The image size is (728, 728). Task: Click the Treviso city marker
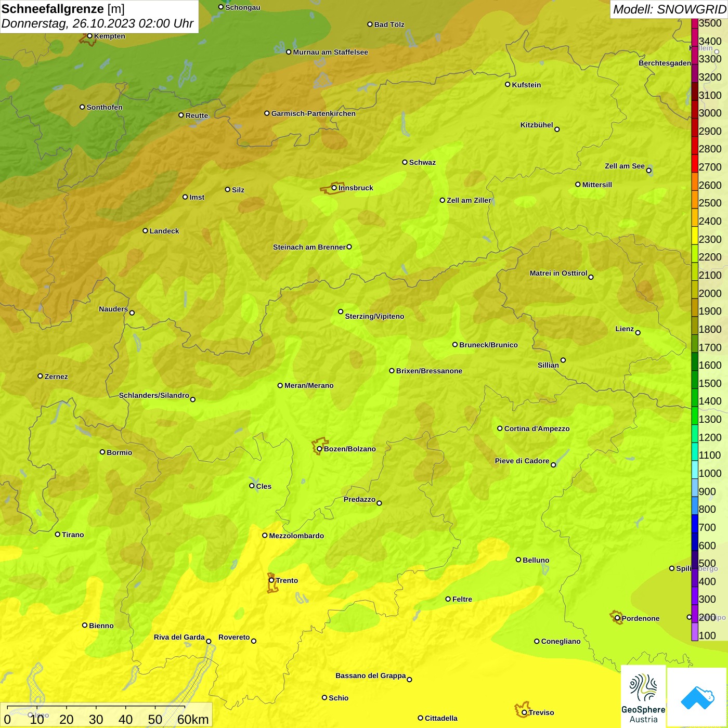(x=524, y=712)
